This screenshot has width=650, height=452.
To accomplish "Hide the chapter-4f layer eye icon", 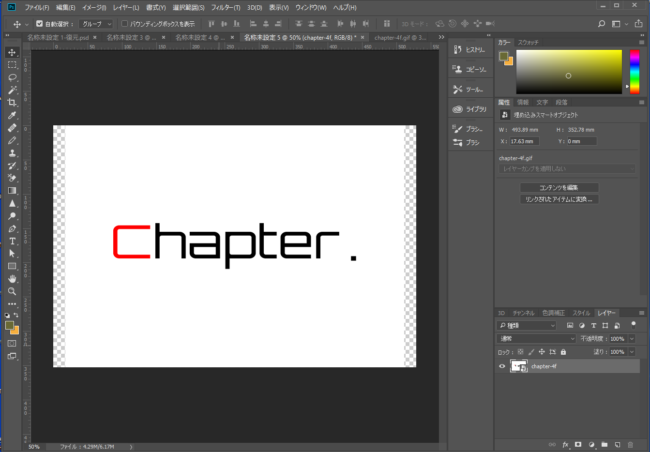I will 502,366.
